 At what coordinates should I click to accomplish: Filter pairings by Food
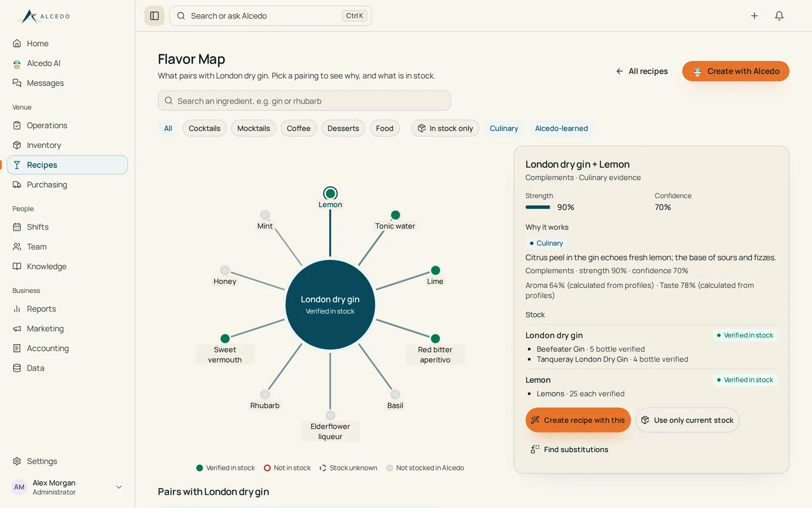(385, 129)
